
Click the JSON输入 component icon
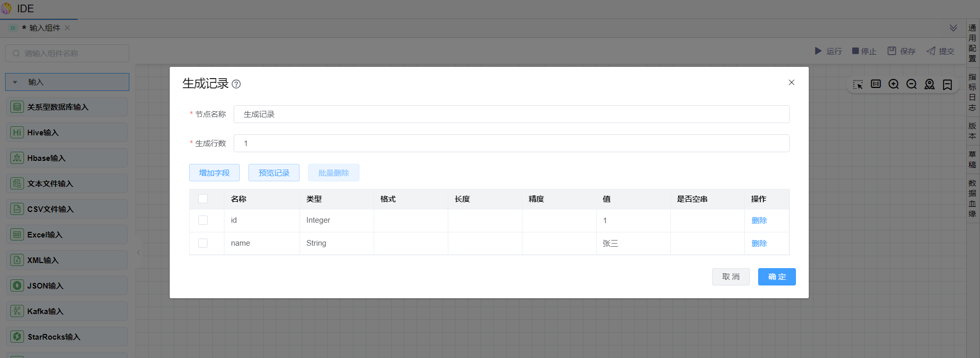(x=17, y=286)
